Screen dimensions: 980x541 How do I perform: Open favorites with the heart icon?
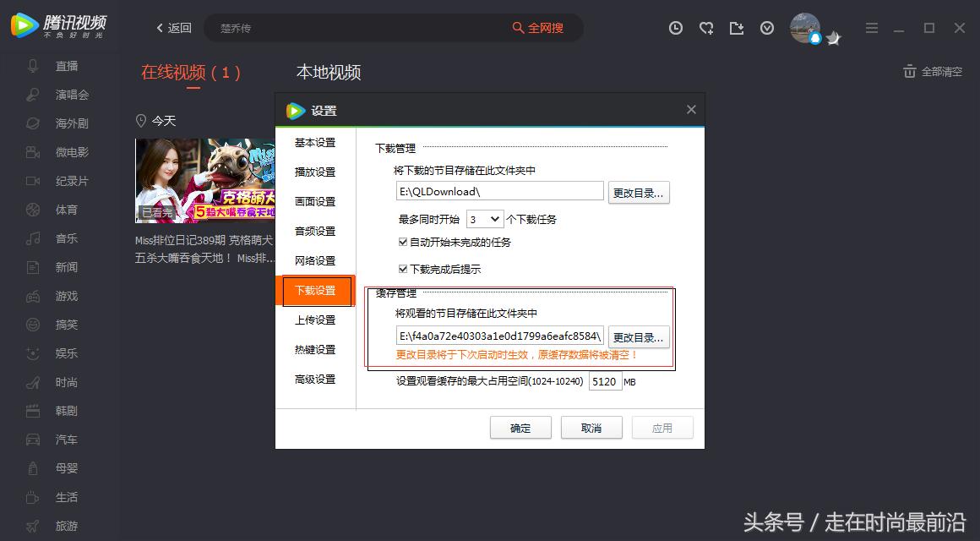(705, 27)
